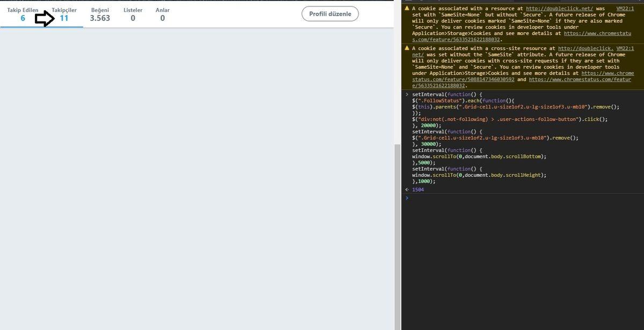Click the input chevron before the setInterval code
The height and width of the screenshot is (330, 644).
tap(407, 95)
